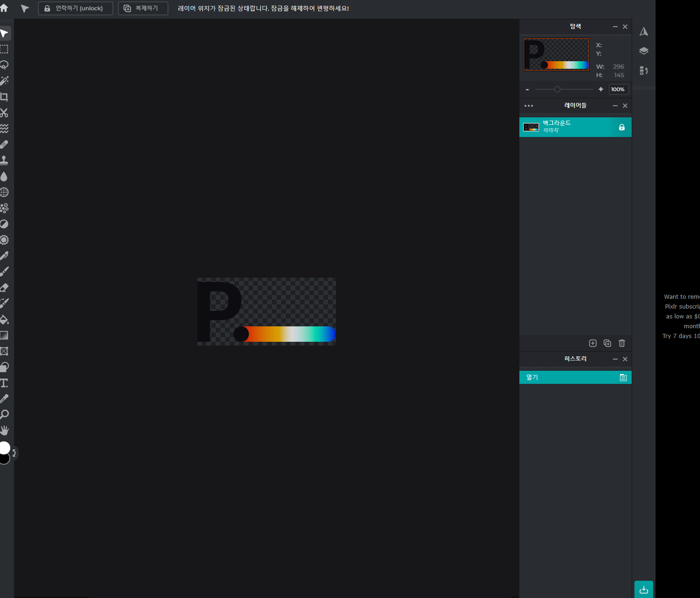The width and height of the screenshot is (700, 598).
Task: Select the half-filled circle toning tool
Action: tap(4, 224)
